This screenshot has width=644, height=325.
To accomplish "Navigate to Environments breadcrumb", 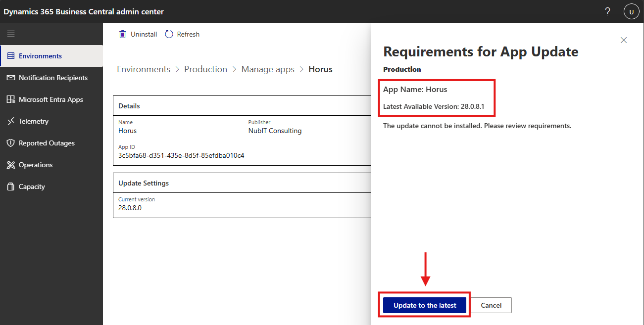I will (x=144, y=69).
